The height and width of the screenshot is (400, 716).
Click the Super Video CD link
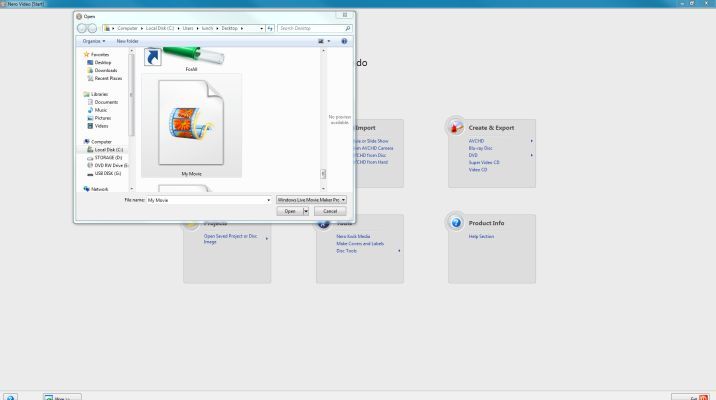(484, 163)
